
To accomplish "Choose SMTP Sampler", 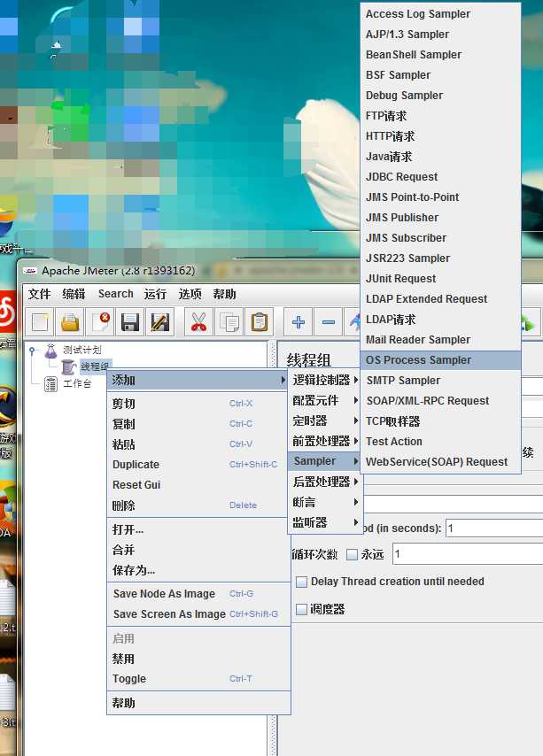I will tap(440, 381).
